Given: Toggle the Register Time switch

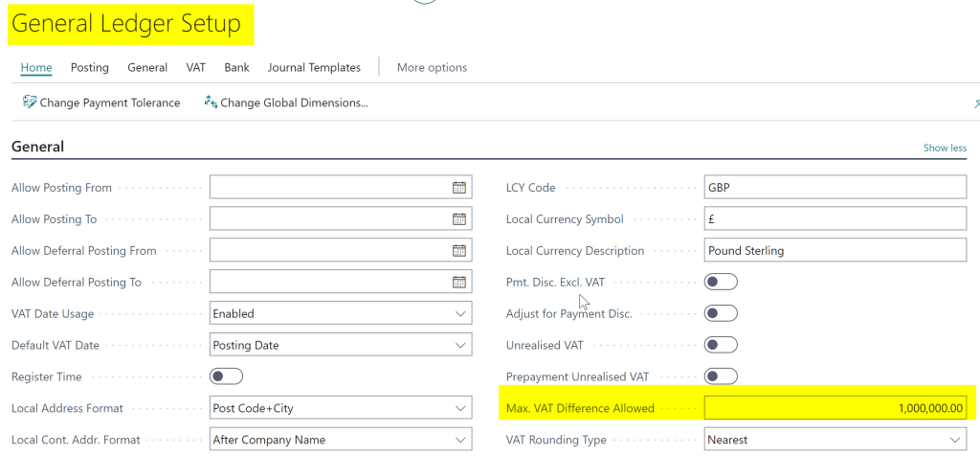Looking at the screenshot, I should (x=226, y=376).
